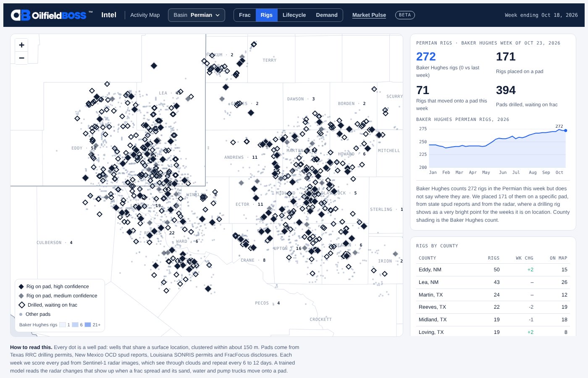Screen dimensions: 588x378
Task: Click the 171 rigs placed value
Action: tap(506, 57)
